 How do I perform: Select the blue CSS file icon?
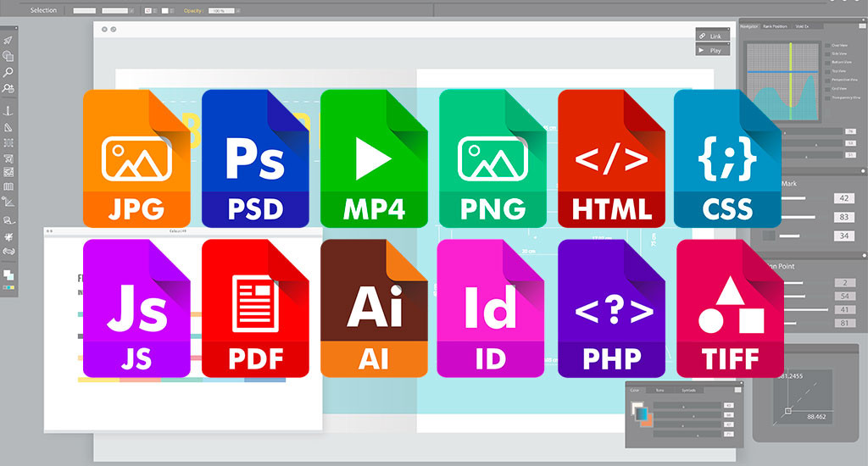point(727,158)
